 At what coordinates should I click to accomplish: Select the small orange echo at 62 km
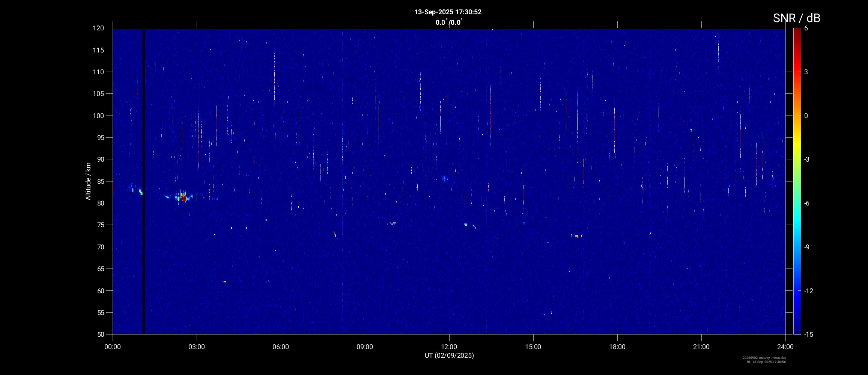pos(224,282)
